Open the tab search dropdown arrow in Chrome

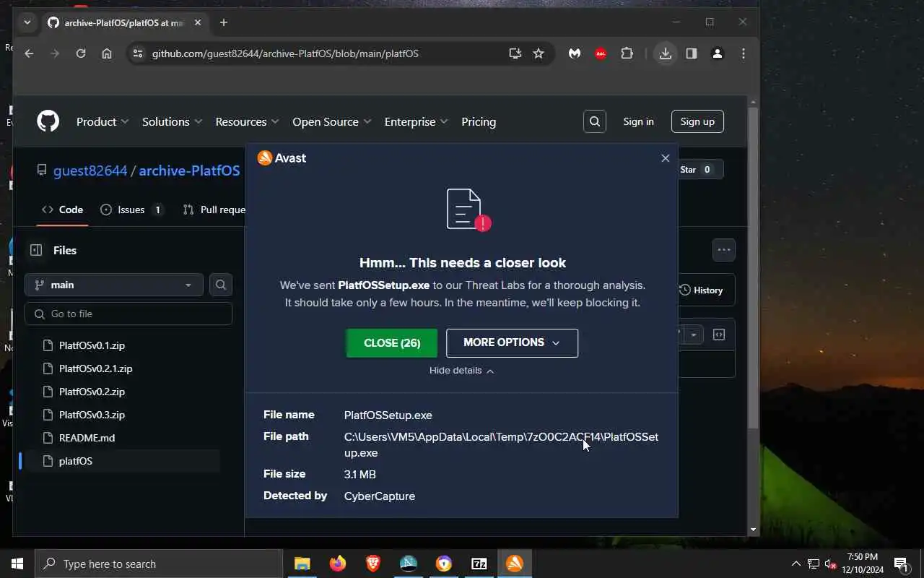click(x=27, y=22)
